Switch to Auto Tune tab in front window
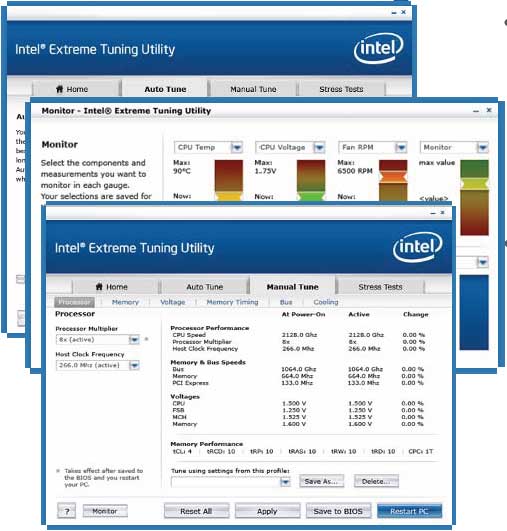507x531 pixels. pyautogui.click(x=205, y=287)
